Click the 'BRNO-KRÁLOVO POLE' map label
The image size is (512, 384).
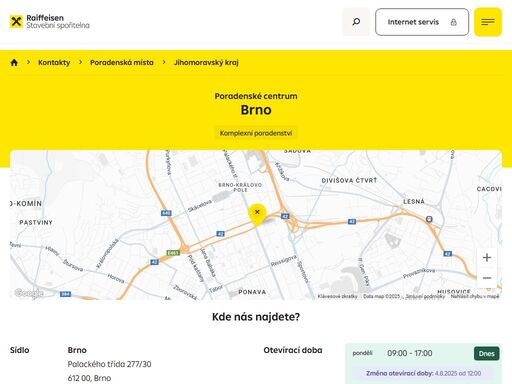pyautogui.click(x=240, y=187)
